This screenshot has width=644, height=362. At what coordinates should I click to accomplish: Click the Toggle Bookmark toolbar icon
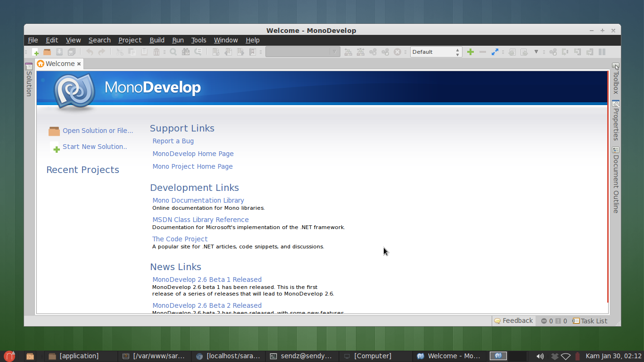point(216,52)
